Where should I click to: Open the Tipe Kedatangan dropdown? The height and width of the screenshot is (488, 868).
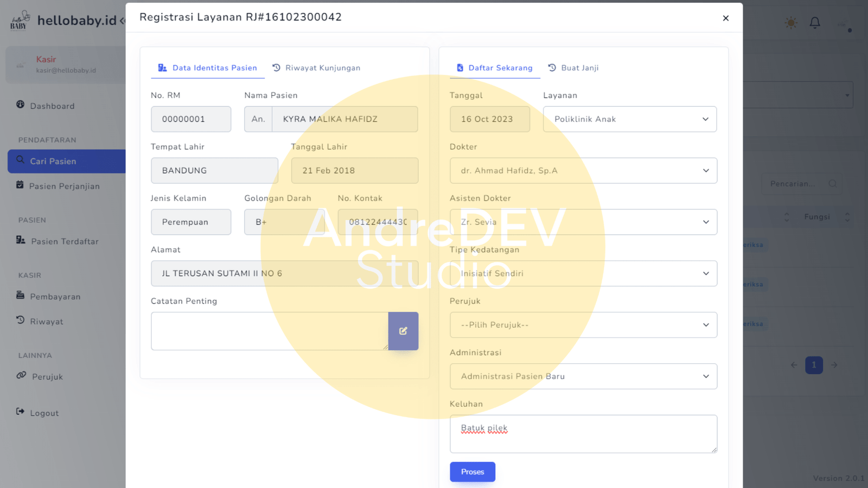pyautogui.click(x=583, y=274)
